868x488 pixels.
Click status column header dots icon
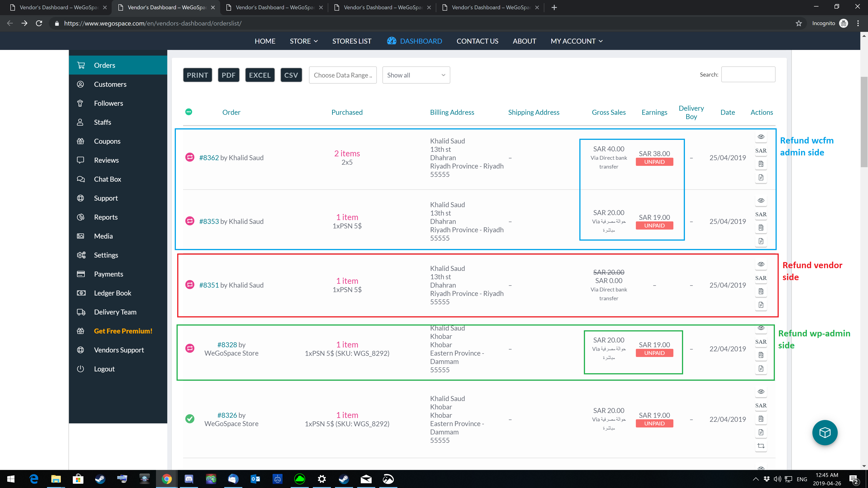click(189, 112)
